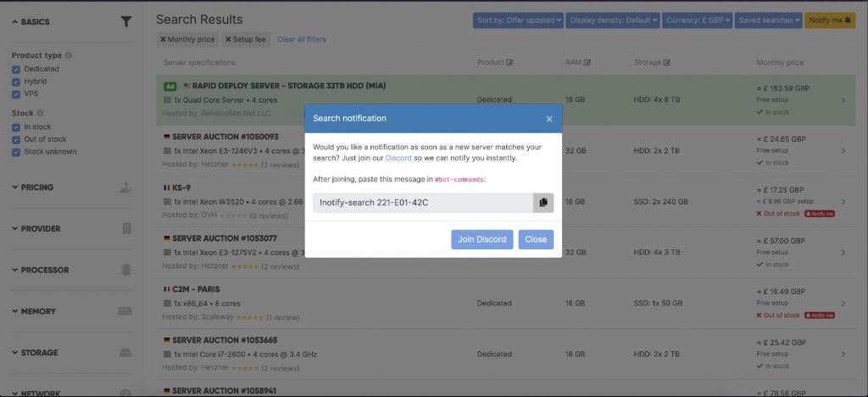Open the Sort by: Offer updated dropdown
This screenshot has width=868, height=397.
[x=518, y=20]
